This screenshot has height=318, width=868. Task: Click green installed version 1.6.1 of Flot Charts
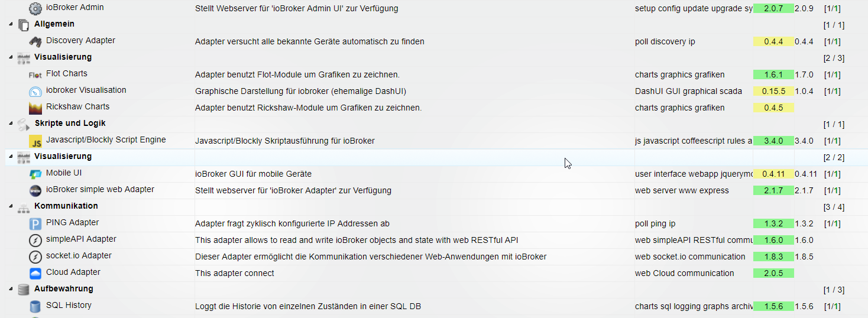click(773, 74)
